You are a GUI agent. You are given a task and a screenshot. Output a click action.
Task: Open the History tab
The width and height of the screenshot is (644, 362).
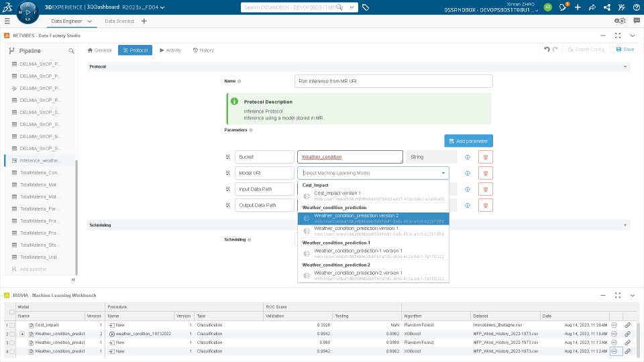click(203, 50)
